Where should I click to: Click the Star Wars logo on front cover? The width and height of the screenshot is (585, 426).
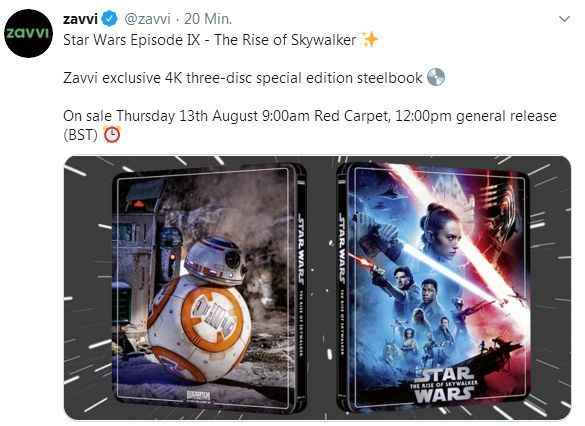coord(444,385)
